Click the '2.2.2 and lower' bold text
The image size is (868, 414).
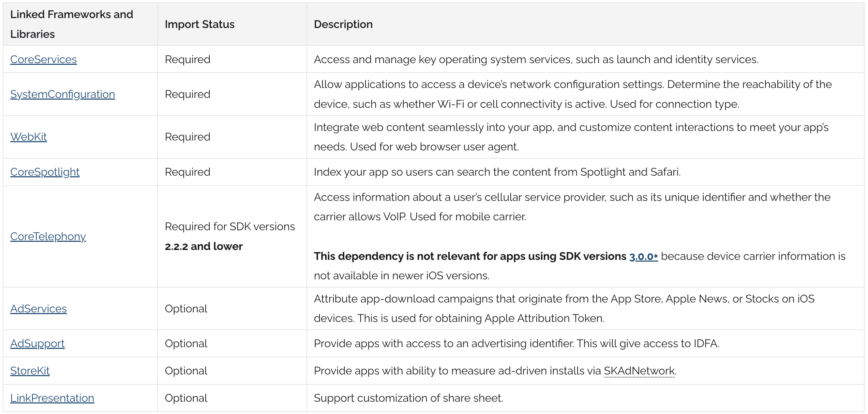(204, 246)
